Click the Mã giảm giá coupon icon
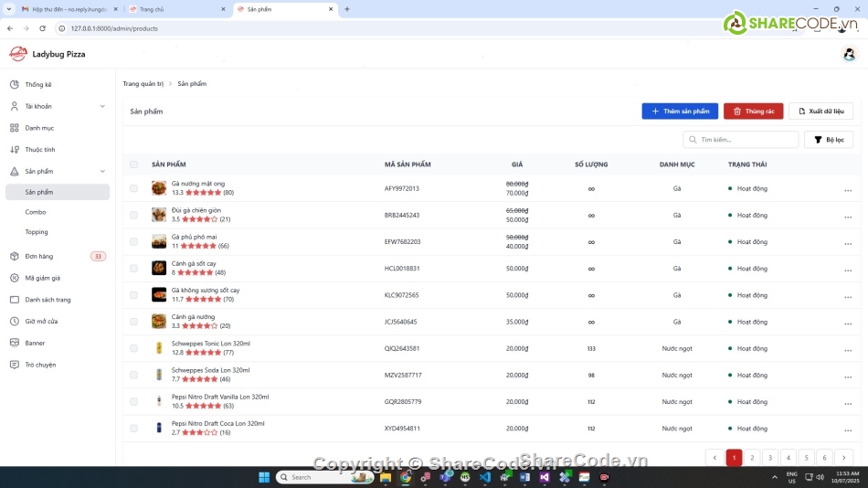The height and width of the screenshot is (488, 868). coord(15,278)
